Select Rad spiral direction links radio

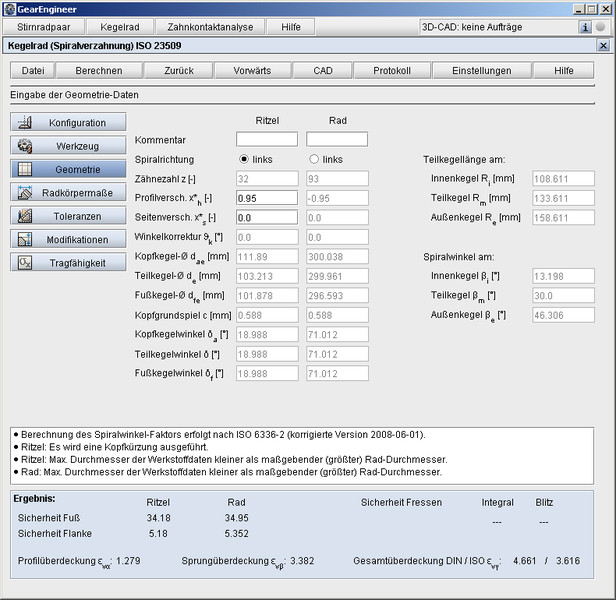pos(314,159)
